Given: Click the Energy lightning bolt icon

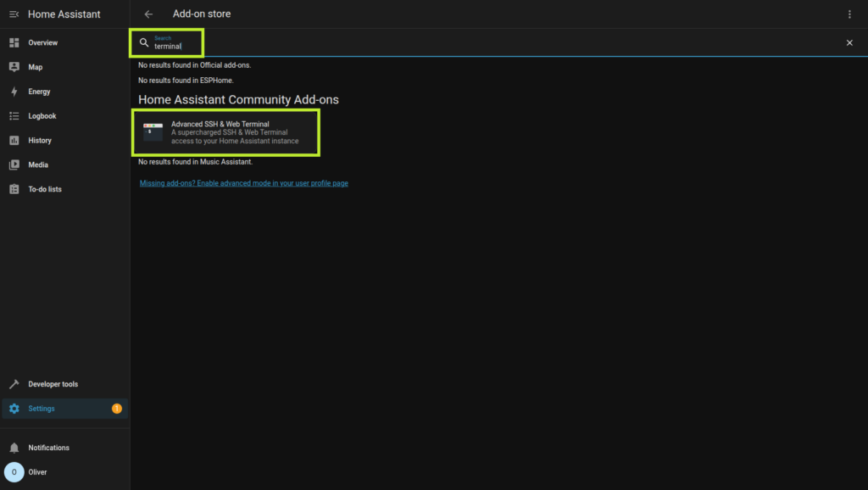Looking at the screenshot, I should [x=14, y=92].
